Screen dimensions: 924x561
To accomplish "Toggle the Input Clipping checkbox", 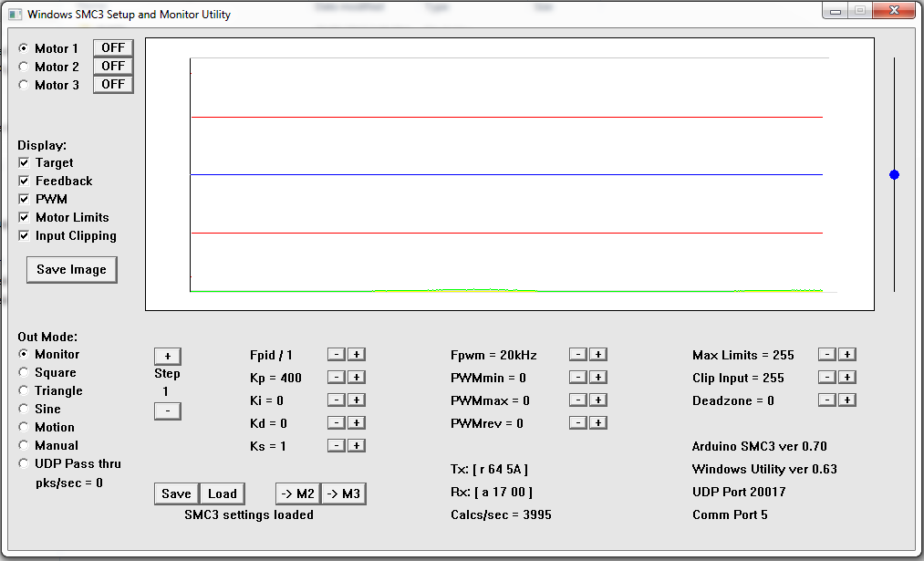I will (x=24, y=235).
